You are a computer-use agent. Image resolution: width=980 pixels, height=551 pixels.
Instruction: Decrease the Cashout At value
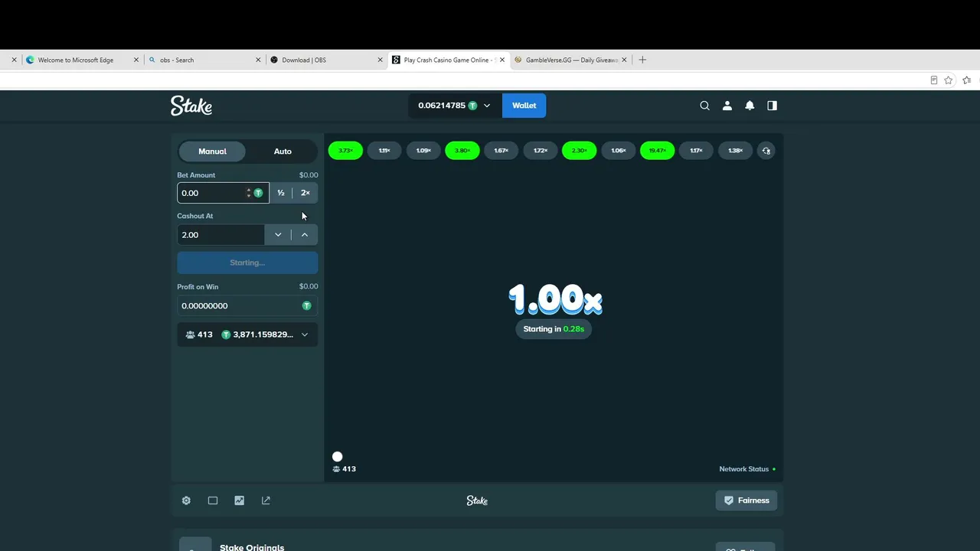(278, 235)
